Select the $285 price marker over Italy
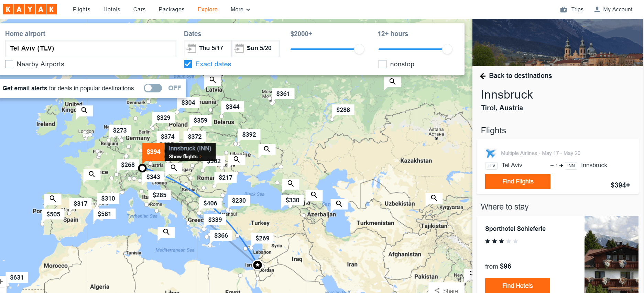This screenshot has width=644, height=293. point(160,195)
